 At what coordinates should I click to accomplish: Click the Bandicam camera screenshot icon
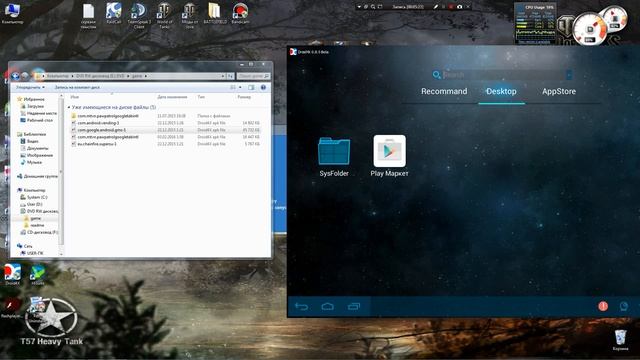(460, 7)
